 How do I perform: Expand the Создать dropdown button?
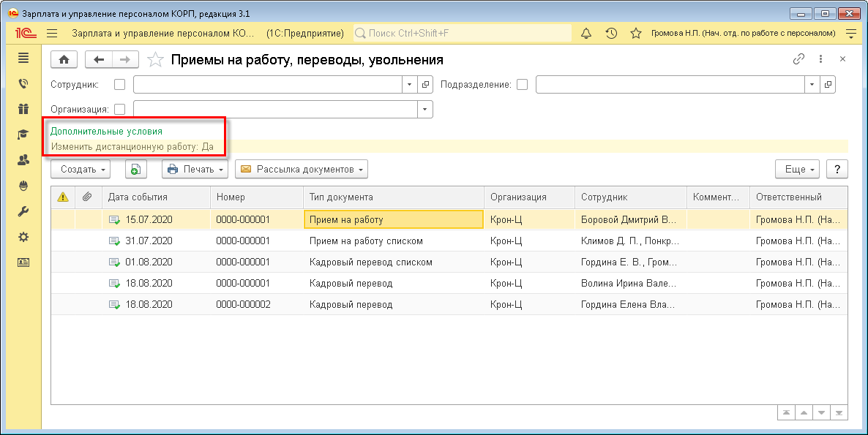click(80, 170)
